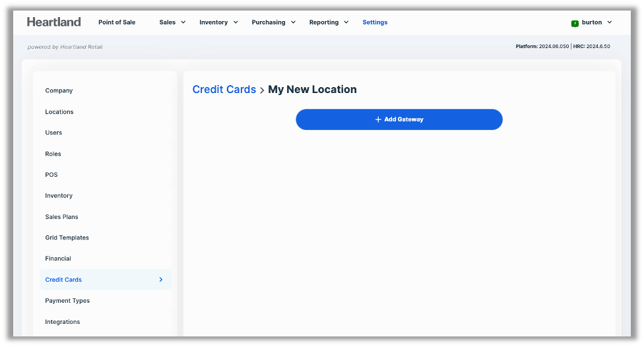Choose Payment Types in sidebar
Image resolution: width=644 pixels, height=347 pixels.
(x=67, y=301)
